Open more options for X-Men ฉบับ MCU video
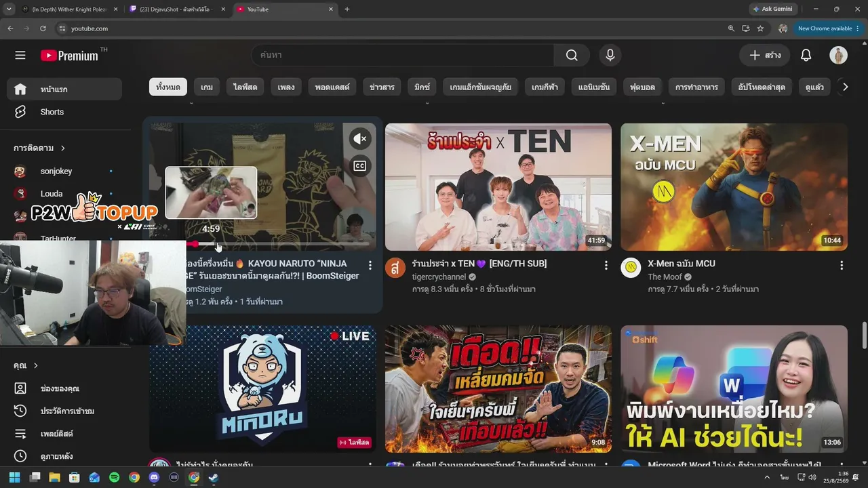The height and width of the screenshot is (488, 868). tap(842, 266)
